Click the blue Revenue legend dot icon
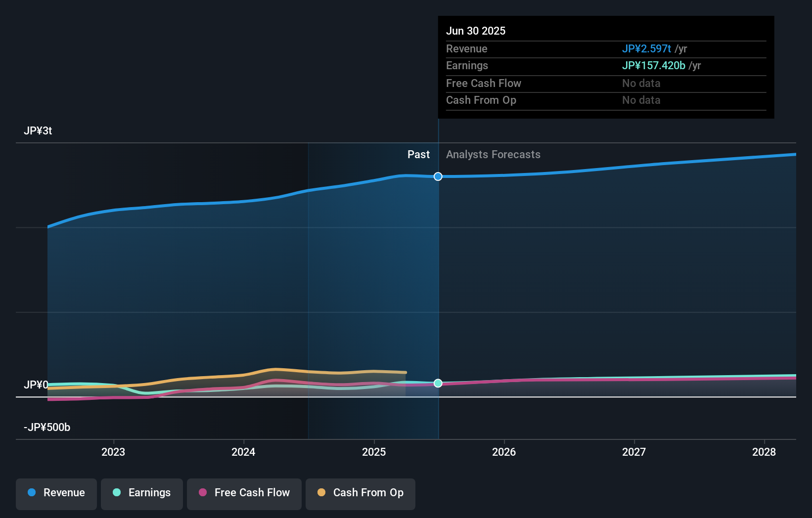 click(31, 493)
